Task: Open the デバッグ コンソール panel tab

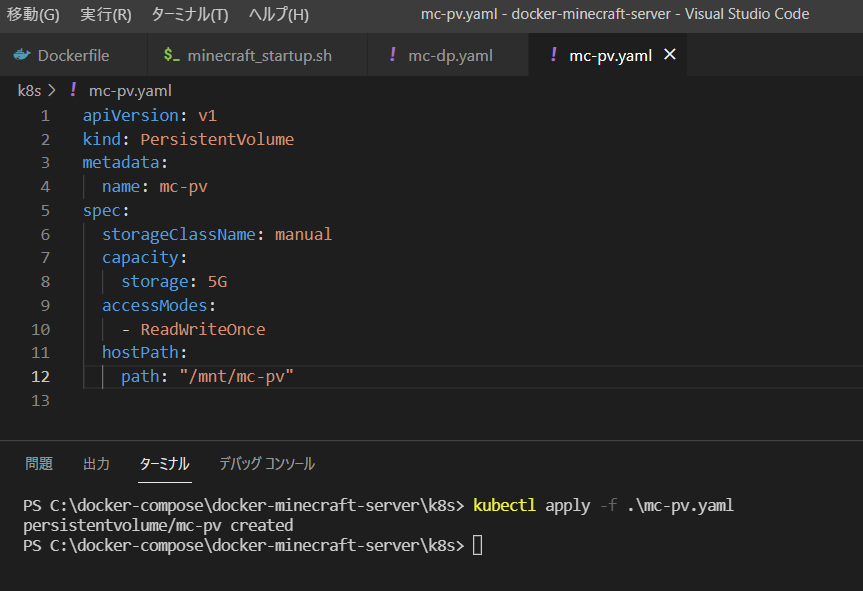Action: click(266, 464)
